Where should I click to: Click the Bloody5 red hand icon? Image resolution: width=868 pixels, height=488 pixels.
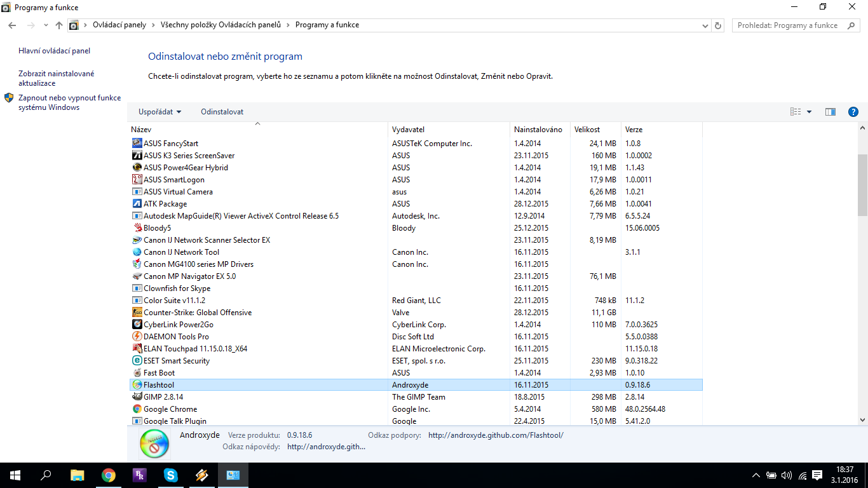point(137,228)
